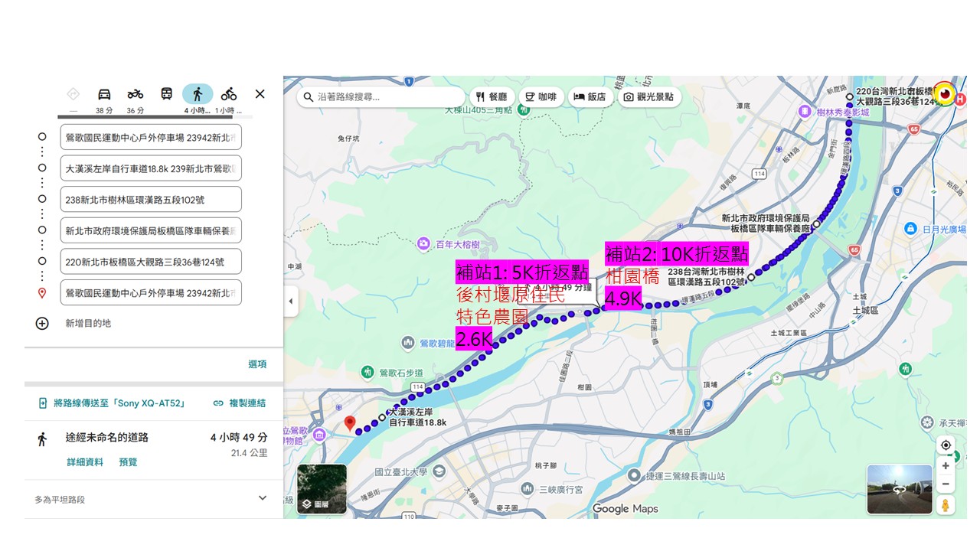Click the my location target icon
The height and width of the screenshot is (551, 980).
click(x=946, y=445)
